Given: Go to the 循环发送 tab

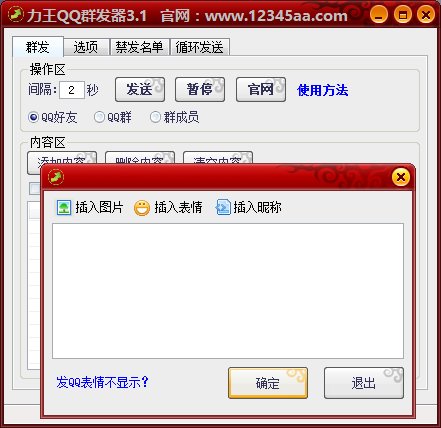Looking at the screenshot, I should pyautogui.click(x=200, y=47).
